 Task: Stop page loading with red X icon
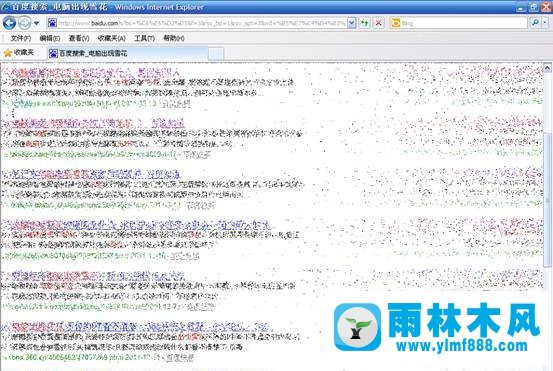click(379, 23)
